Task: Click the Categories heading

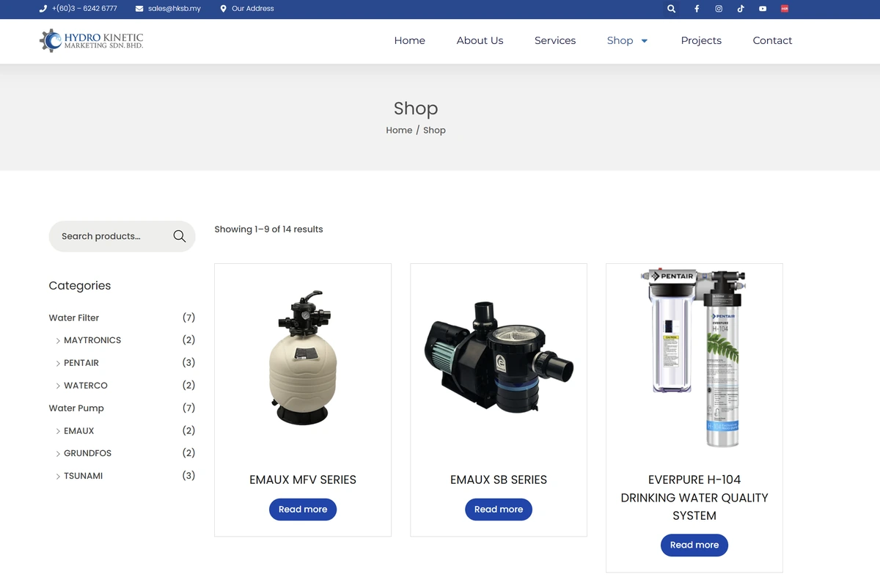Action: pyautogui.click(x=80, y=286)
